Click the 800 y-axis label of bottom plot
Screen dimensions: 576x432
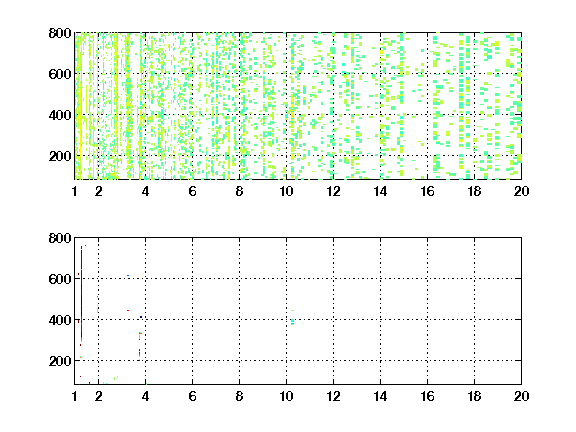click(x=60, y=238)
